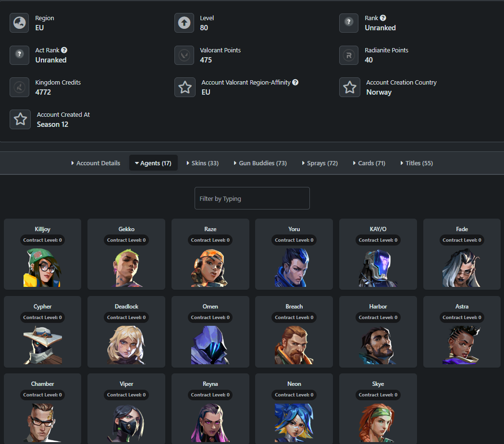Open the Region-Affinity help question mark
The height and width of the screenshot is (444, 504).
(x=295, y=82)
